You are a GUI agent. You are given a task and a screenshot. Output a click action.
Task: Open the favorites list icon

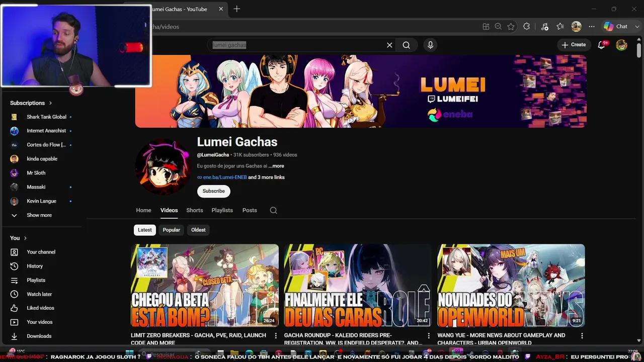(560, 27)
